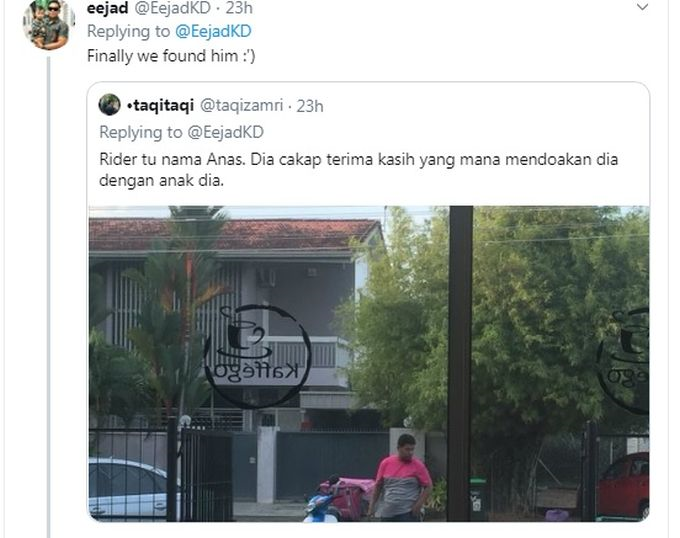Expand the tweet options chevron

pos(642,7)
